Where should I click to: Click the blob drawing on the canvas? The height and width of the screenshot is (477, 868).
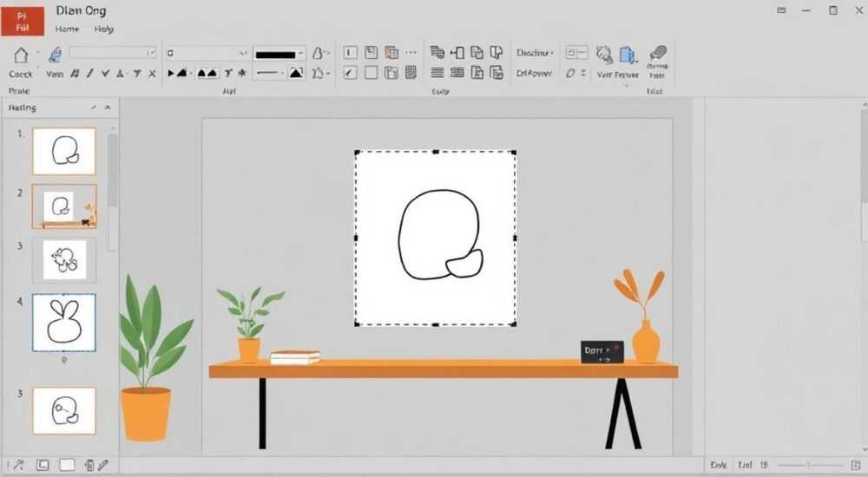point(440,235)
